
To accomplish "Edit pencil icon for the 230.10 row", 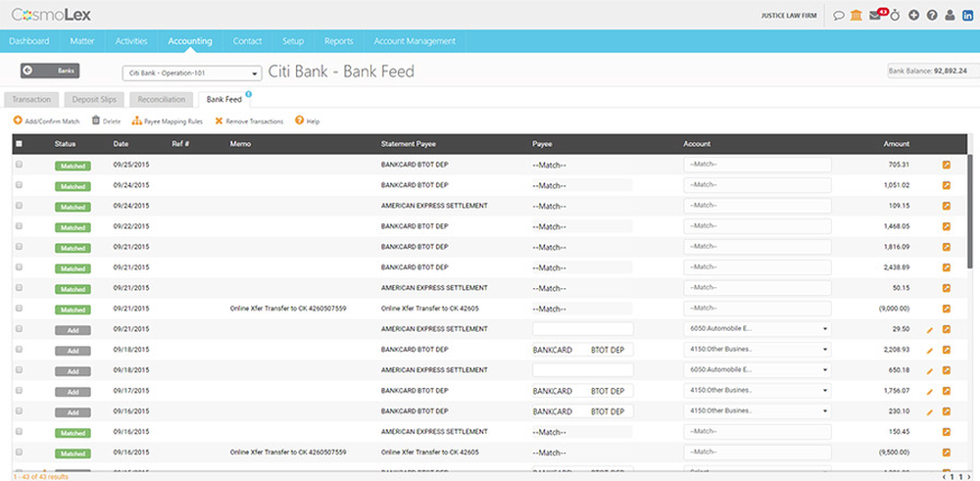I will [929, 411].
